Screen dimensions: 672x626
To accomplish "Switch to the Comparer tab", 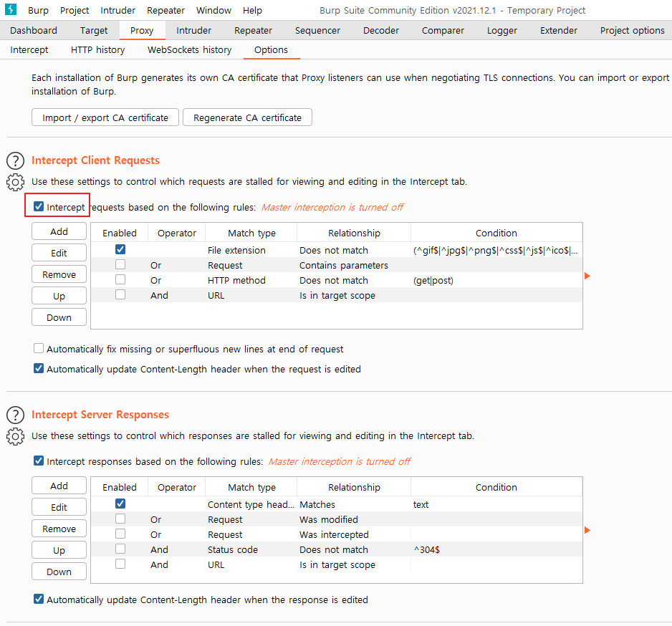I will pos(443,30).
